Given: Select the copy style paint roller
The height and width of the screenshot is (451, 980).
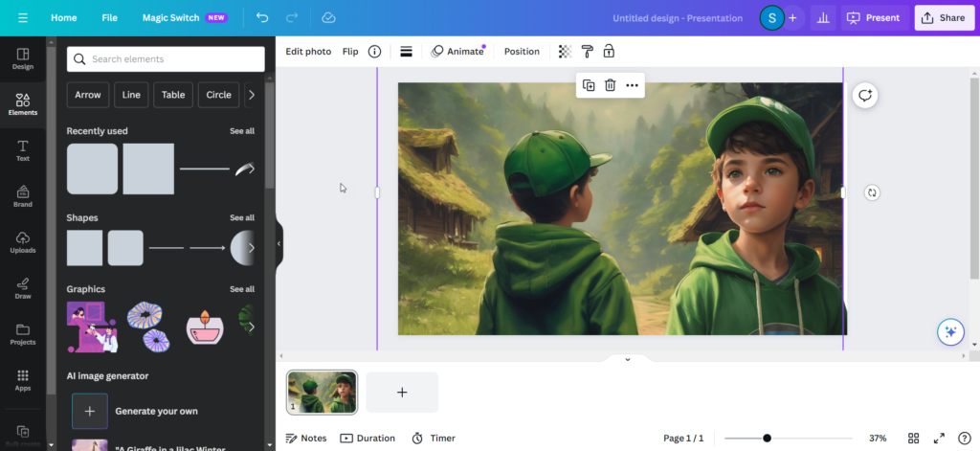Looking at the screenshot, I should click(587, 52).
